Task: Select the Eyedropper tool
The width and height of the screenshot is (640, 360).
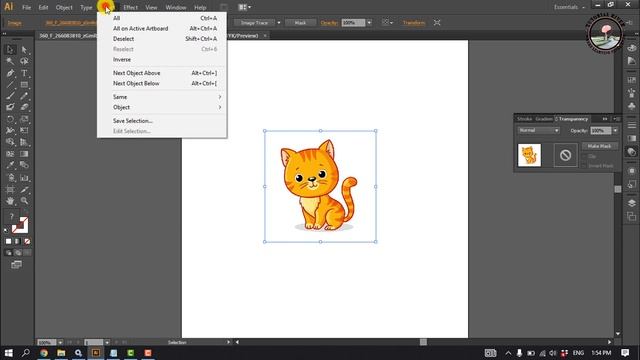Action: click(10, 165)
